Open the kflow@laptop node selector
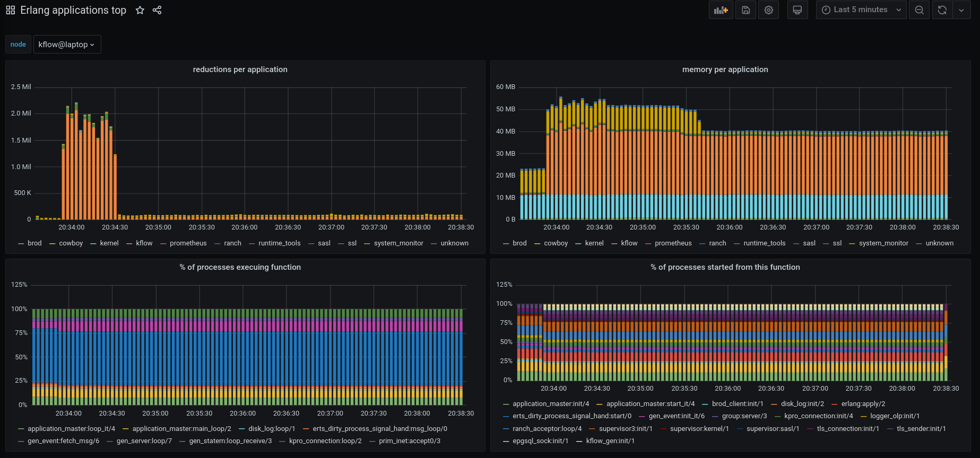Viewport: 980px width, 458px height. (x=67, y=45)
